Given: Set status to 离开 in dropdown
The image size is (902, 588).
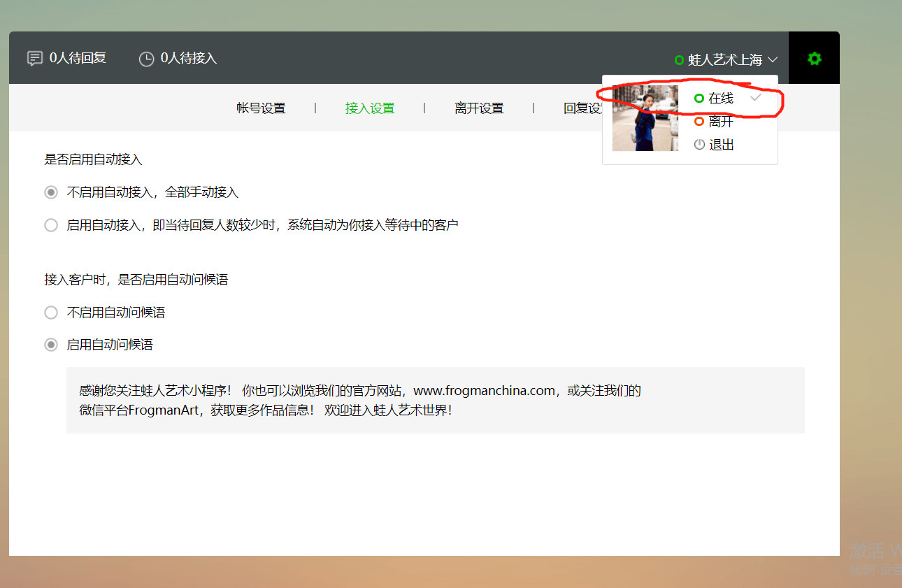Looking at the screenshot, I should coord(721,122).
